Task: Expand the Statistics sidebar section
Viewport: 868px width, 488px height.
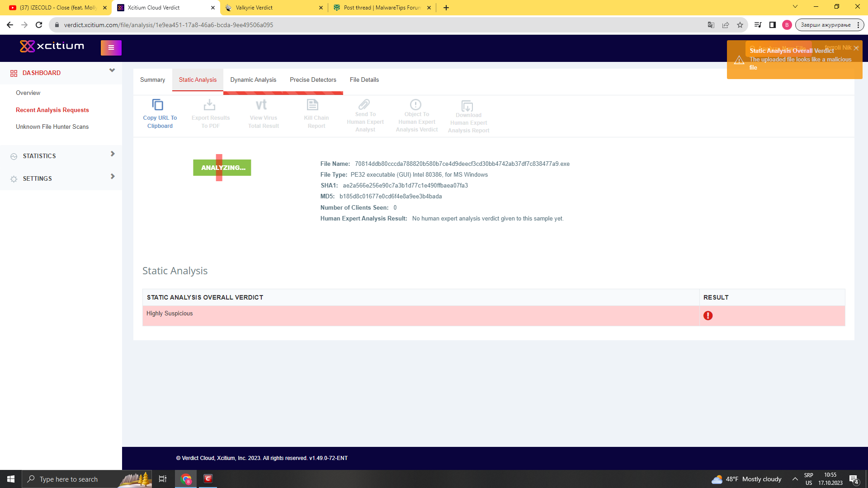Action: 113,154
